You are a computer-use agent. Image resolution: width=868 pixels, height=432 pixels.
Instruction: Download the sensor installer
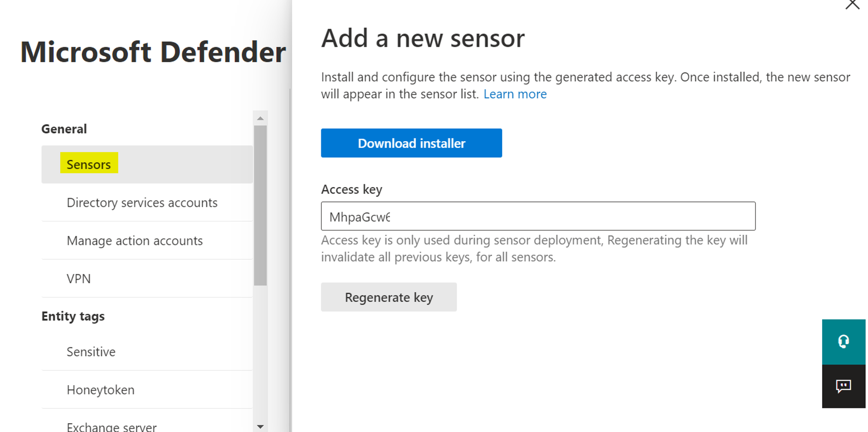point(411,143)
